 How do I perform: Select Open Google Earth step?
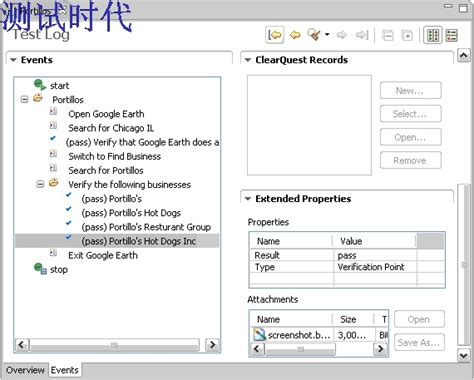pyautogui.click(x=106, y=114)
